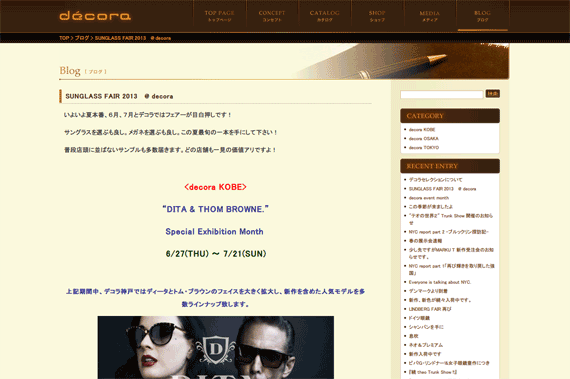Open recent entry SUNGLASS FAIR 2013 @ decora
Image resolution: width=570 pixels, height=379 pixels.
(x=442, y=189)
